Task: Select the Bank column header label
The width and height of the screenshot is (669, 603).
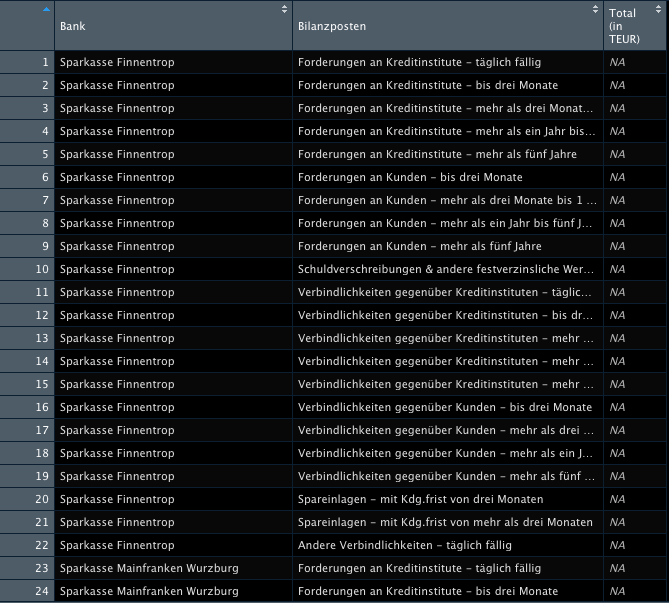Action: 72,25
